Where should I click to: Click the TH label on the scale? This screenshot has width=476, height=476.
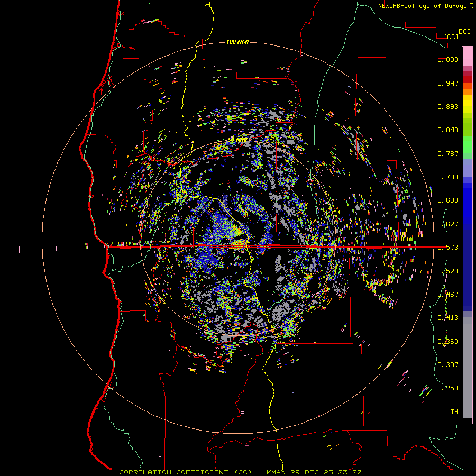click(x=454, y=412)
